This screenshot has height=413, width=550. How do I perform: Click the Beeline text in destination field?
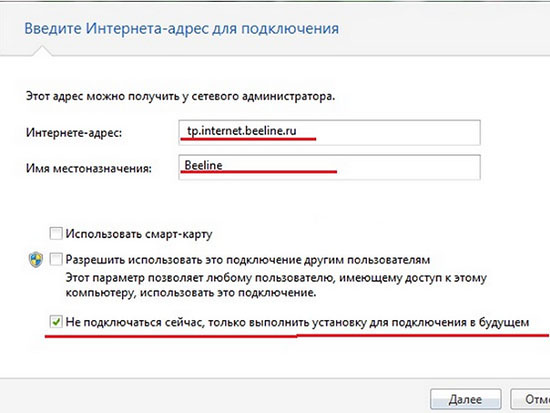[x=203, y=165]
